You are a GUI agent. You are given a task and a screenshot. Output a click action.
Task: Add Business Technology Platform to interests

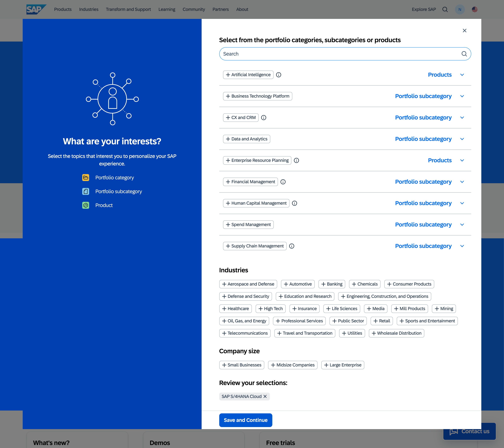click(257, 96)
